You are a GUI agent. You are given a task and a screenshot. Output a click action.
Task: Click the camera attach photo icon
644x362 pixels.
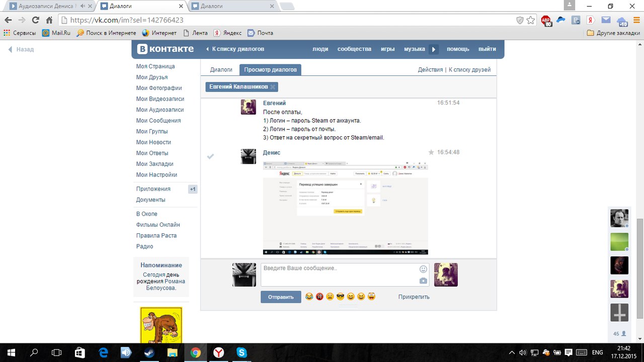[x=423, y=281]
